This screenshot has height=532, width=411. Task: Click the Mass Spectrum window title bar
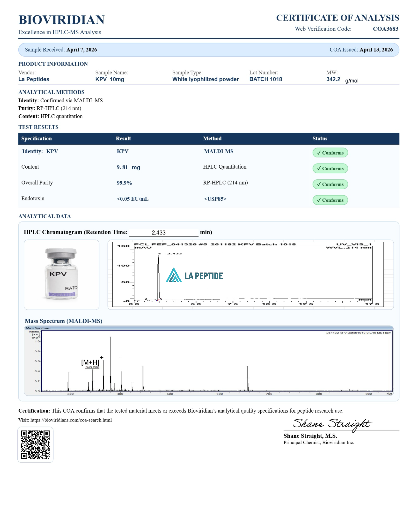[208, 328]
